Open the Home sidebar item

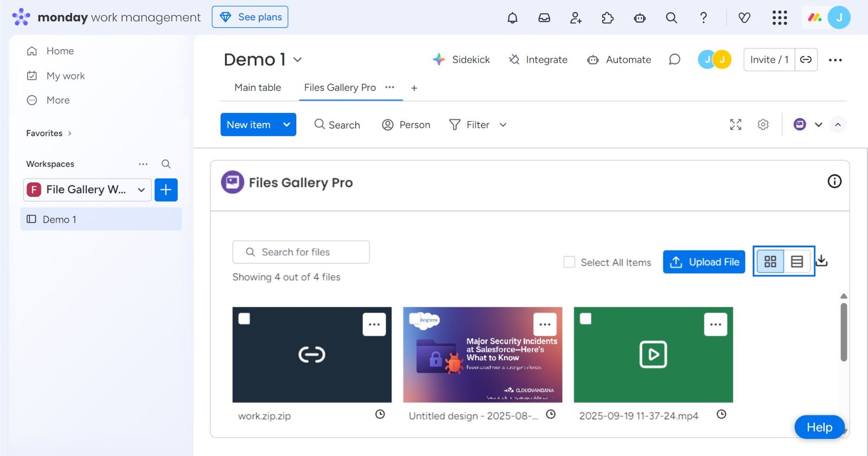(60, 51)
